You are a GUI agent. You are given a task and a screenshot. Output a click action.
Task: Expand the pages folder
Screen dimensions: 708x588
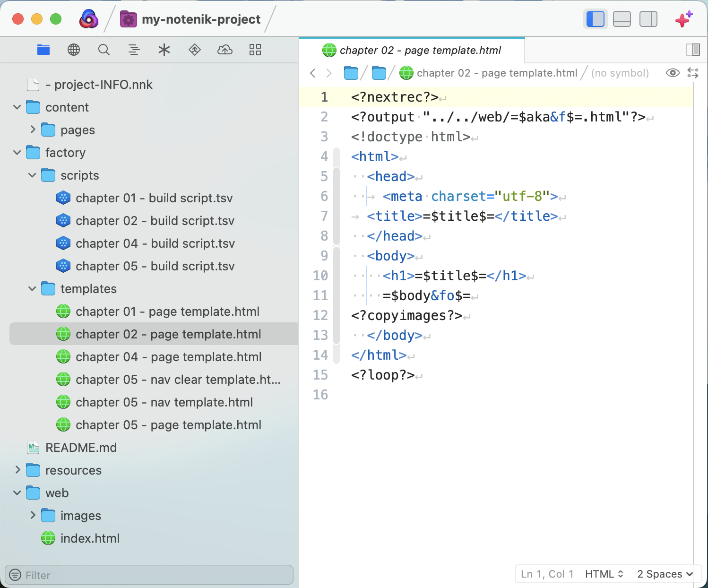[33, 129]
